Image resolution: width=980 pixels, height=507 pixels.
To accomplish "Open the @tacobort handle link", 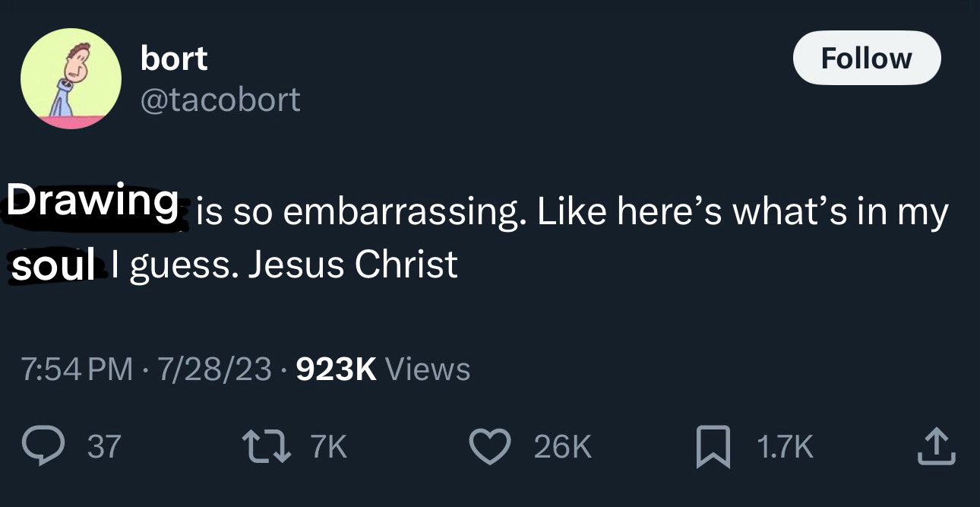I will (220, 99).
